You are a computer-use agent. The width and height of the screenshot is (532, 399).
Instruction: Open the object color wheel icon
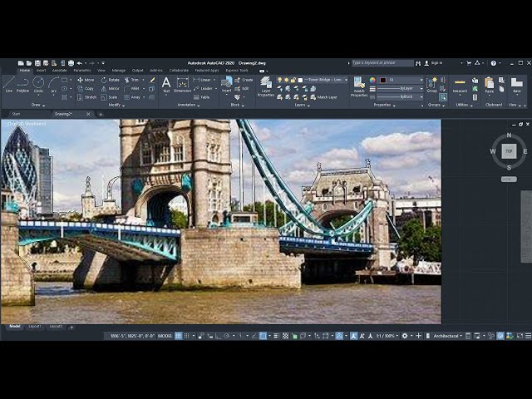[372, 80]
